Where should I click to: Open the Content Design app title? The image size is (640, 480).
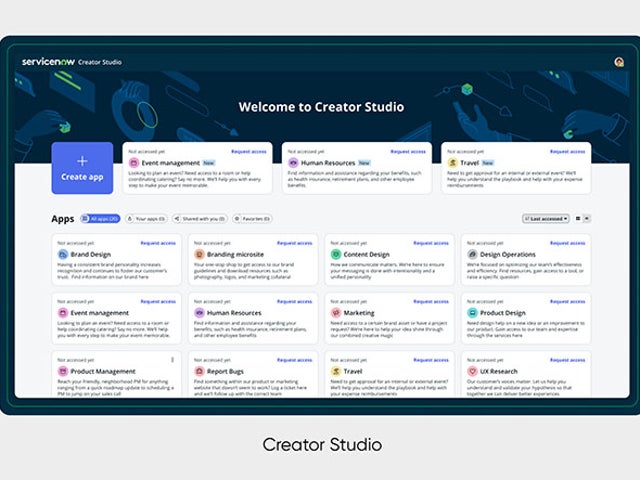(367, 254)
